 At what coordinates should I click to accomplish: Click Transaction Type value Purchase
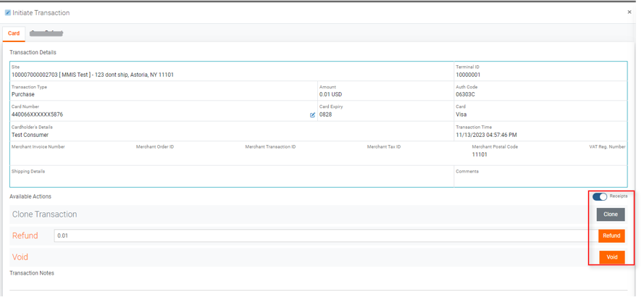click(x=23, y=94)
